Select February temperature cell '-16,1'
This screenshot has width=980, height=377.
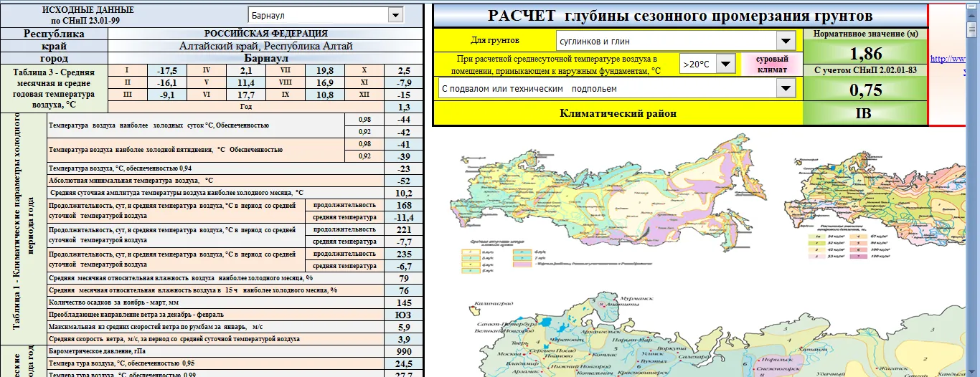coord(166,82)
